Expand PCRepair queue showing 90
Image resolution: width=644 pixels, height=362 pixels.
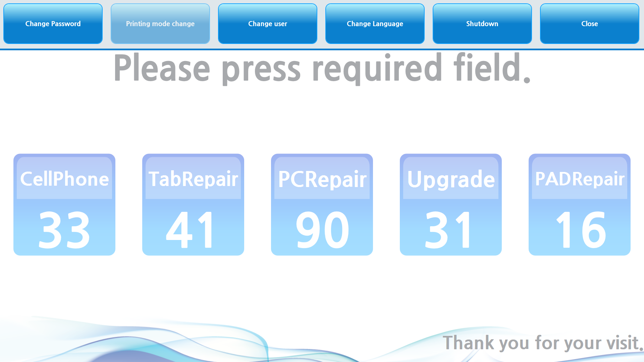(322, 205)
